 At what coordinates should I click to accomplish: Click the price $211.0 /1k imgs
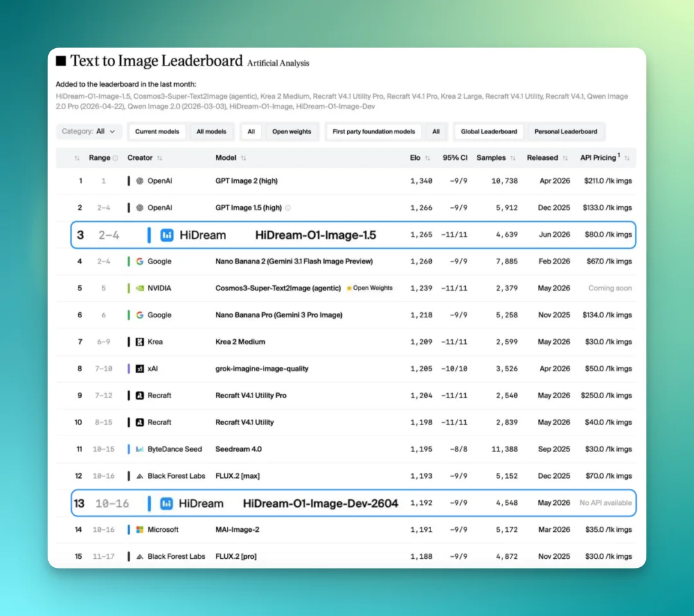pos(608,180)
